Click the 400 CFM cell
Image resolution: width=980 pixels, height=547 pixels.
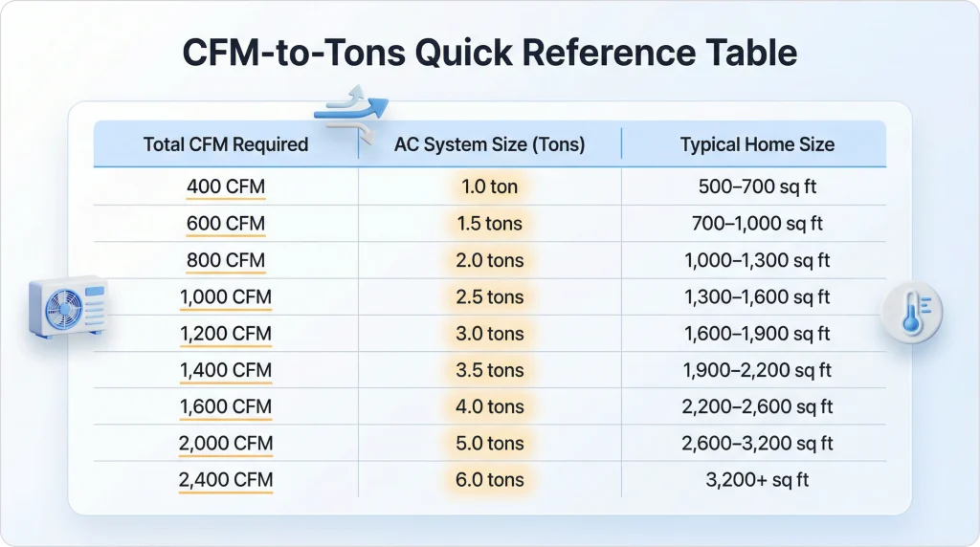click(x=226, y=186)
